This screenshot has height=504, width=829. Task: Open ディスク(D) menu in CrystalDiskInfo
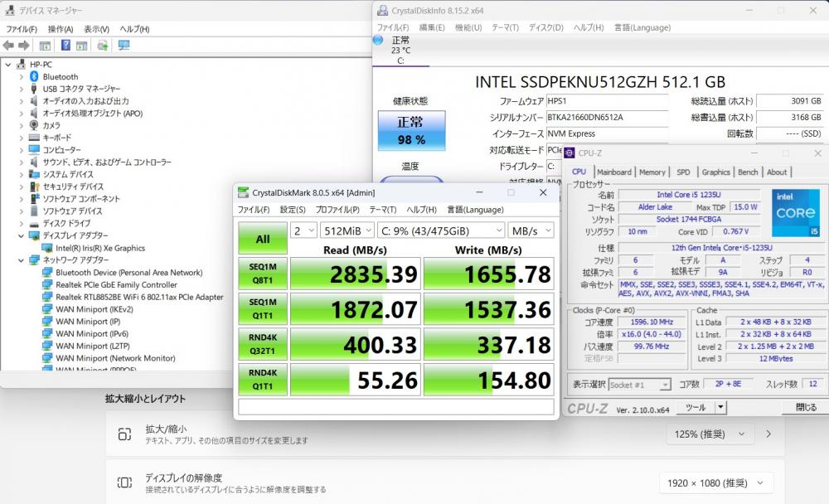point(546,27)
